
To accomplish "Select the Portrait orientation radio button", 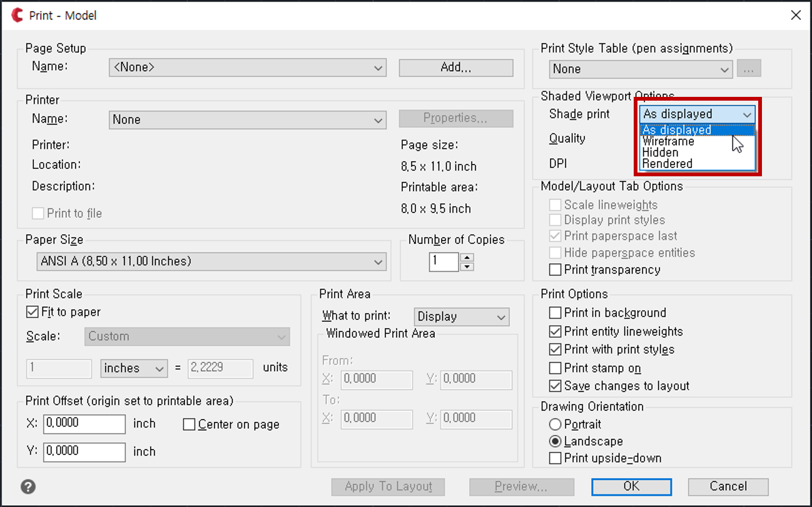I will click(x=555, y=424).
